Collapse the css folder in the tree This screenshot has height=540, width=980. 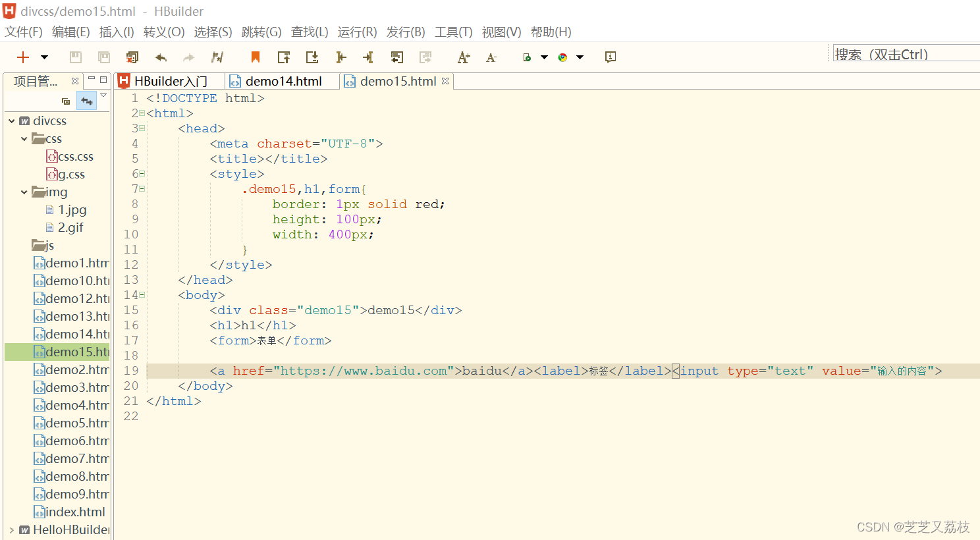click(24, 139)
